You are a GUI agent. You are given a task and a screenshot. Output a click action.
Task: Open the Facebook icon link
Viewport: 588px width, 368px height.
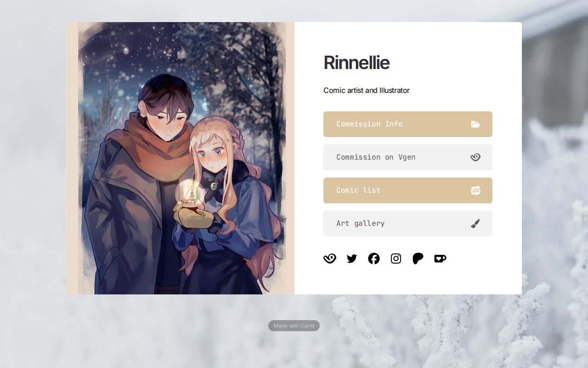coord(374,259)
